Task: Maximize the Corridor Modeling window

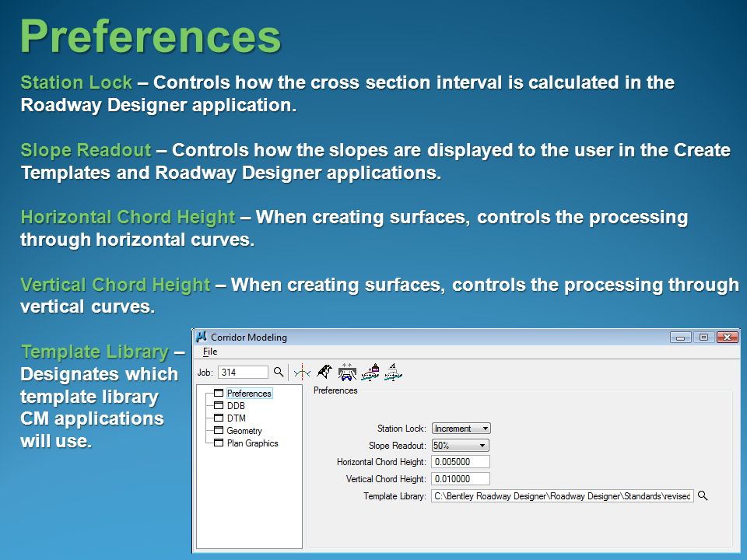Action: (703, 337)
